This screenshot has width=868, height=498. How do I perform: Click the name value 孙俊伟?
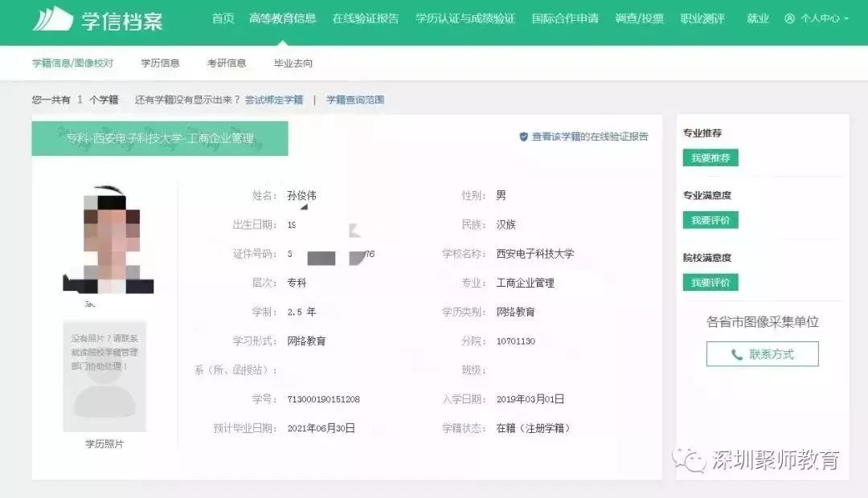click(x=301, y=195)
